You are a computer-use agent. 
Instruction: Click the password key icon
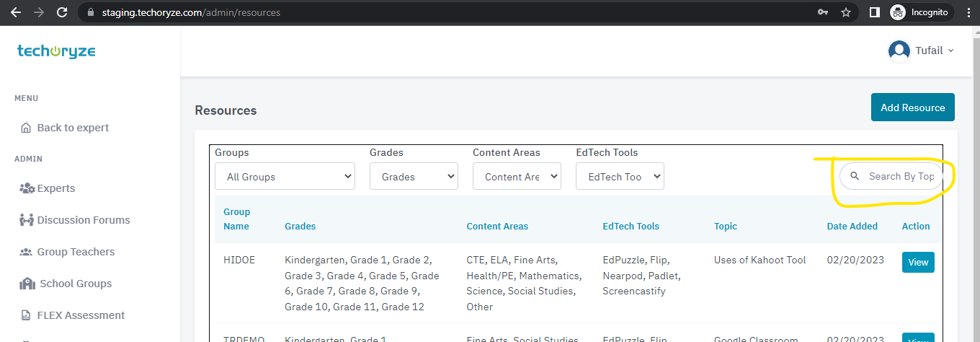823,12
